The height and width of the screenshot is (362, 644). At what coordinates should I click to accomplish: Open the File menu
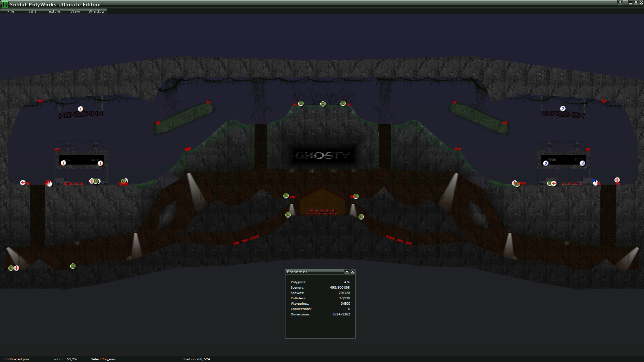[x=11, y=11]
